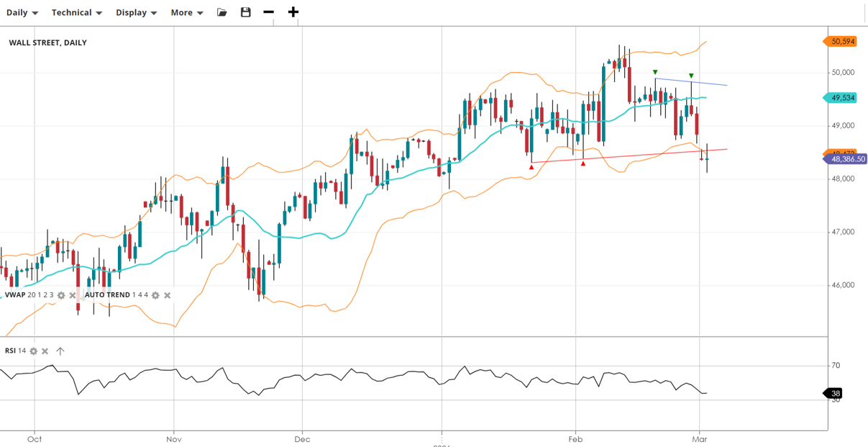Zoom out with the minus icon
868x447 pixels.
pos(268,12)
